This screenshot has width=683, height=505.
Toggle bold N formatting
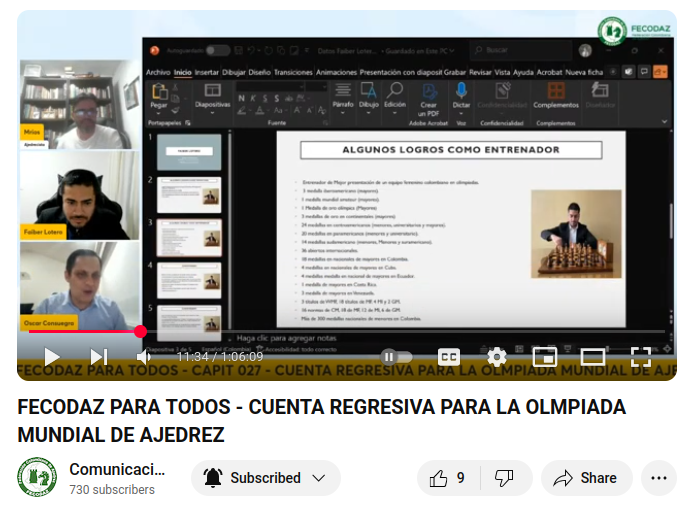click(241, 98)
